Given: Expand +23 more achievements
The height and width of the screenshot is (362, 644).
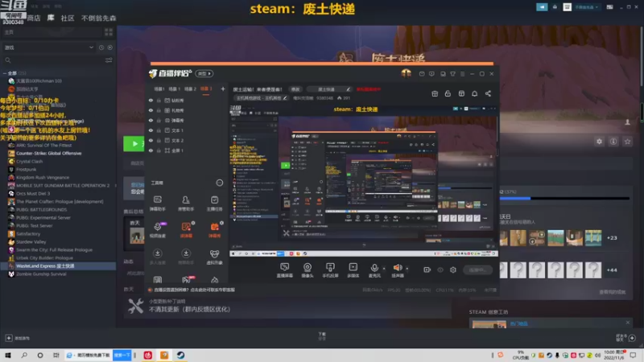Looking at the screenshot, I should 612,237.
